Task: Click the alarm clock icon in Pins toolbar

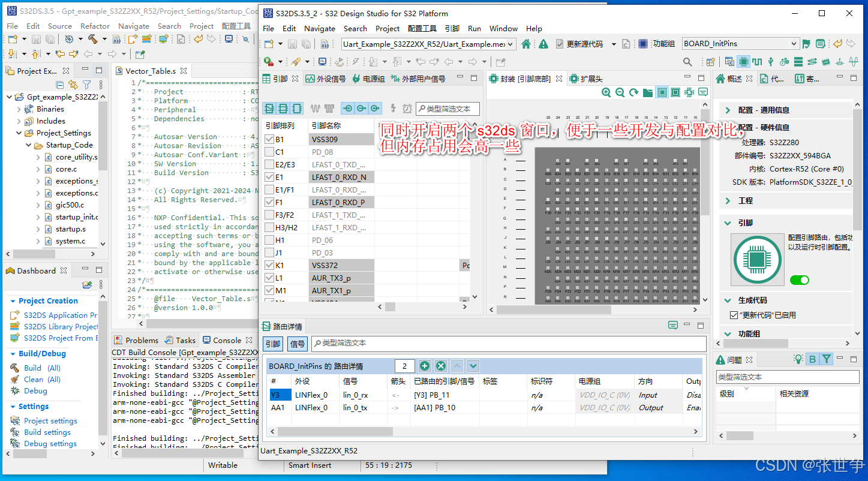Action: click(x=407, y=109)
